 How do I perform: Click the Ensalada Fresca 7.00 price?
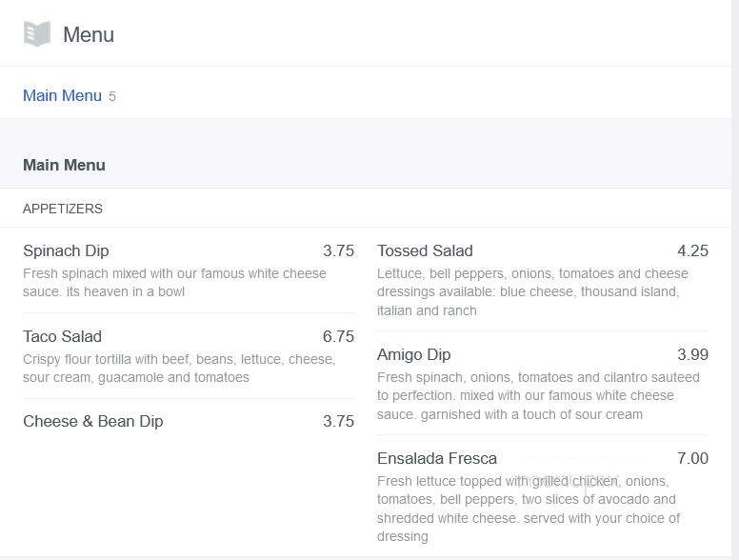coord(693,458)
